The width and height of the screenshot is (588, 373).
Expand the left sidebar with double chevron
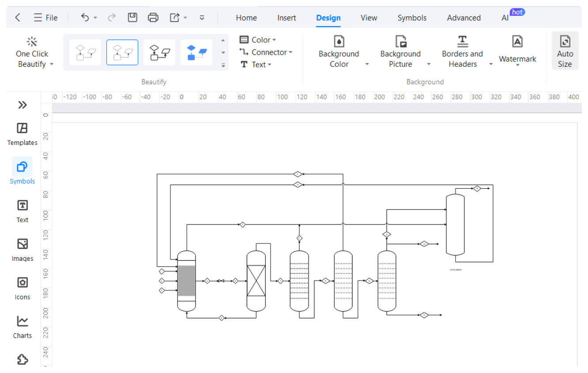pos(22,105)
